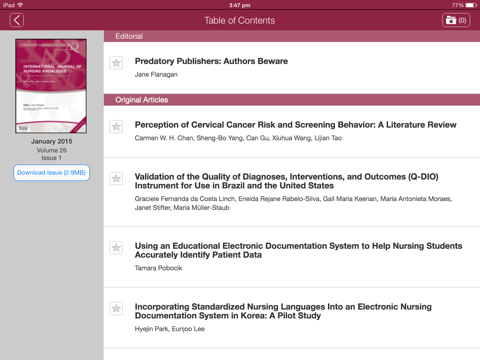This screenshot has width=480, height=360.
Task: Open Using an Educational Electronic Documentation article
Action: [x=298, y=250]
